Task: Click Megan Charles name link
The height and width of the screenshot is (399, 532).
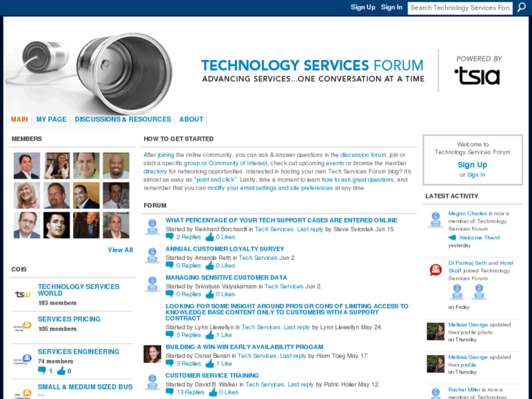Action: 467,213
